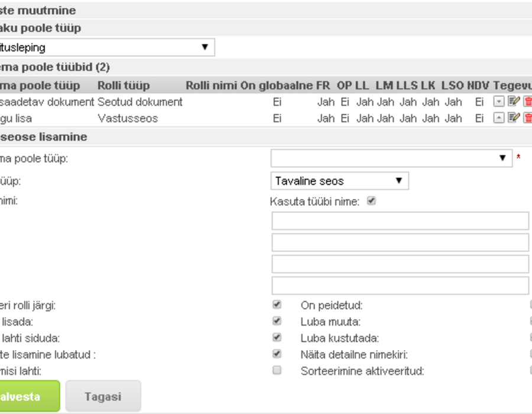Screen dimensions: 532x414
Task: Click the 'aku poole tüüp' section heading
Action: click(40, 28)
